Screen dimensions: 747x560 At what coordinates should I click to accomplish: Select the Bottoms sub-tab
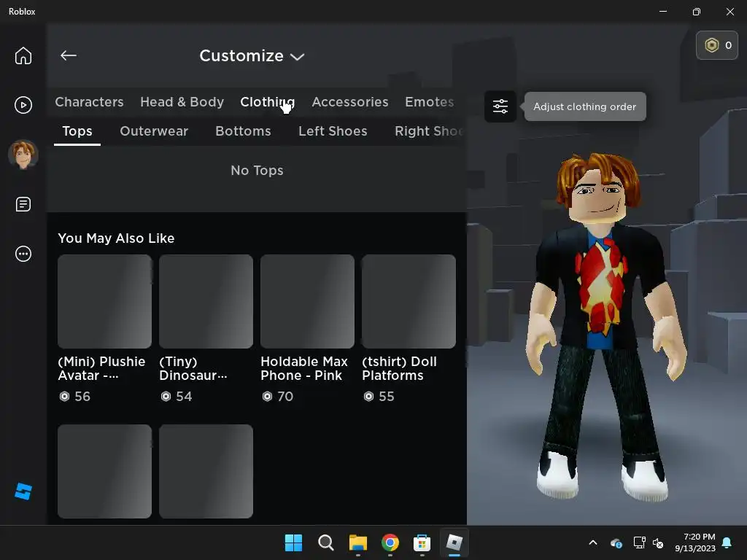click(243, 131)
